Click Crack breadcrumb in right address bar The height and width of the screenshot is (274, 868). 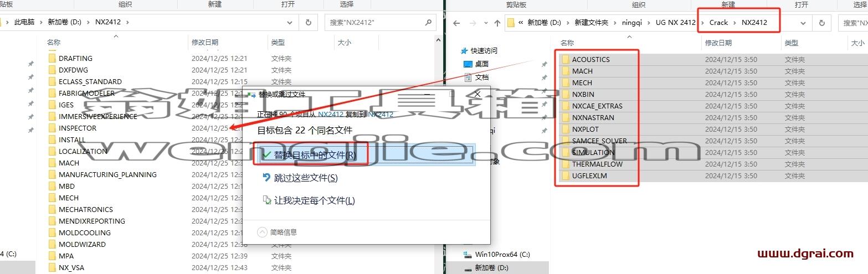click(718, 23)
